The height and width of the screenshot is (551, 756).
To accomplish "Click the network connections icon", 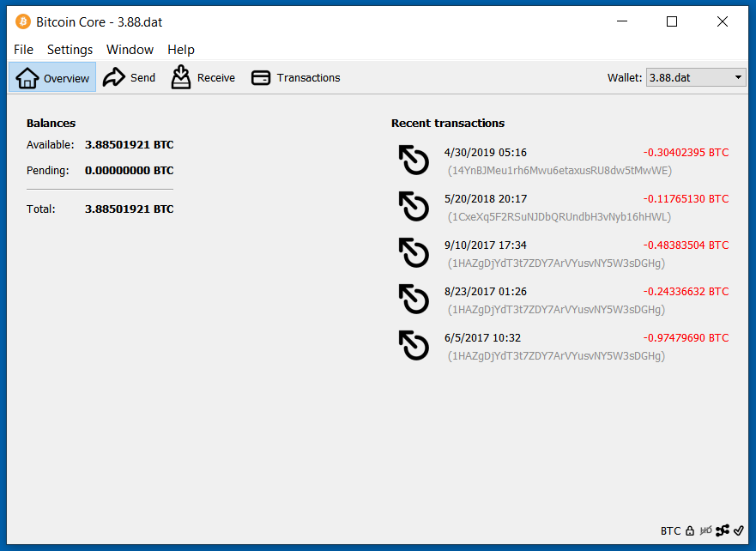I will pyautogui.click(x=723, y=530).
